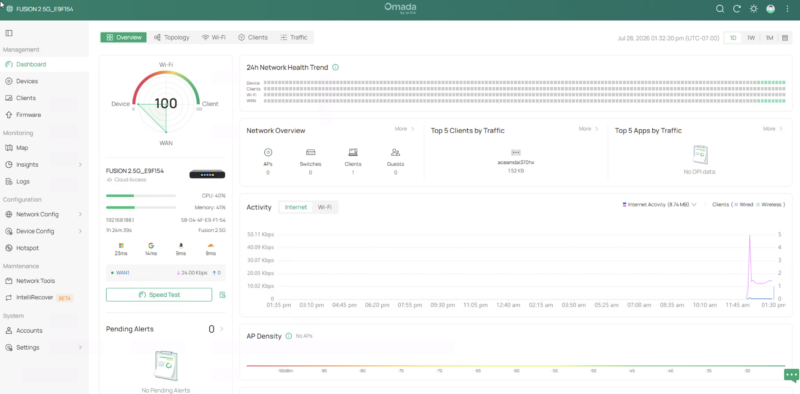The image size is (800, 394).
Task: Click the router device image
Action: click(207, 174)
